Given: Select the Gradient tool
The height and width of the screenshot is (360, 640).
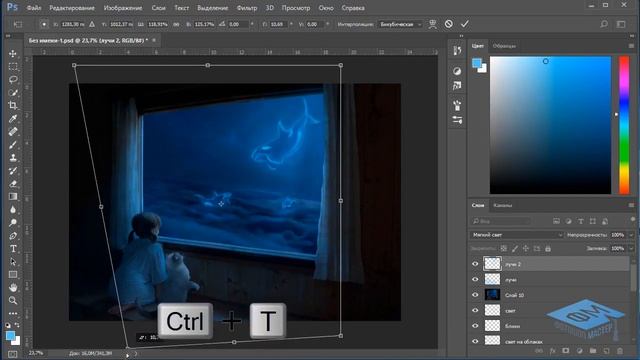Looking at the screenshot, I should click(13, 196).
